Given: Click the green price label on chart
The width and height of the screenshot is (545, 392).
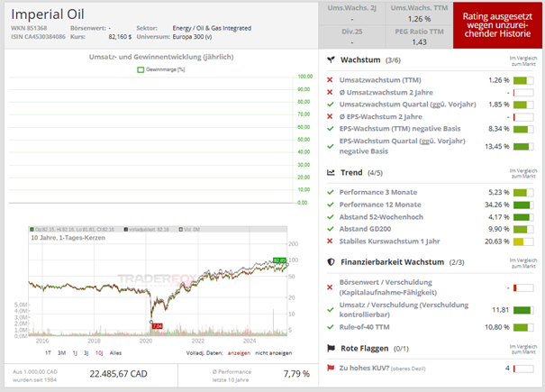Looking at the screenshot, I should pyautogui.click(x=279, y=260).
